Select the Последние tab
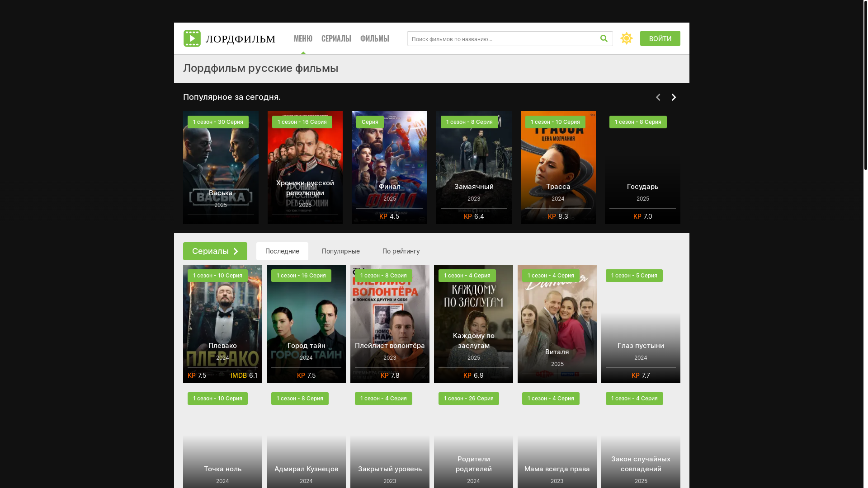This screenshot has width=868, height=488. (282, 251)
